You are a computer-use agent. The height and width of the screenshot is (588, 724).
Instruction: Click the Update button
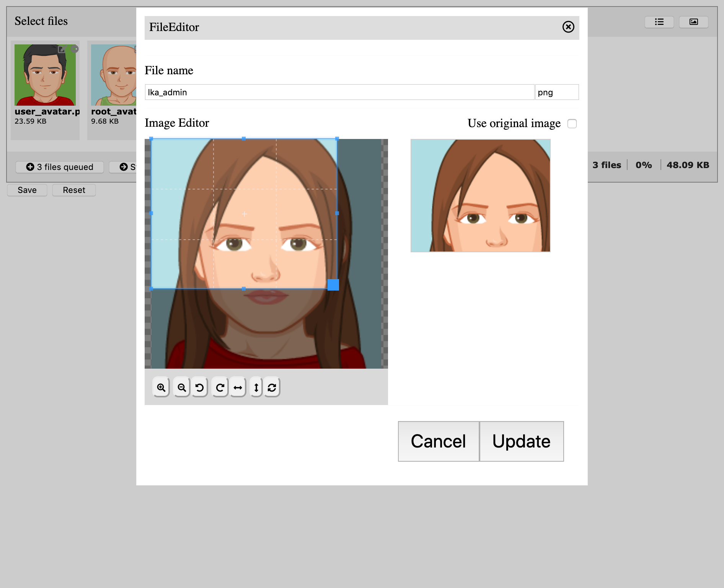(x=522, y=441)
